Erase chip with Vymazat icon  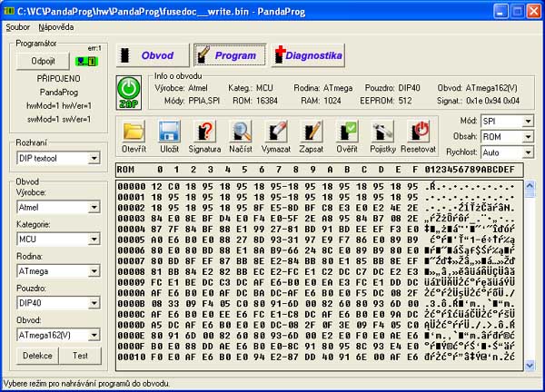[276, 132]
